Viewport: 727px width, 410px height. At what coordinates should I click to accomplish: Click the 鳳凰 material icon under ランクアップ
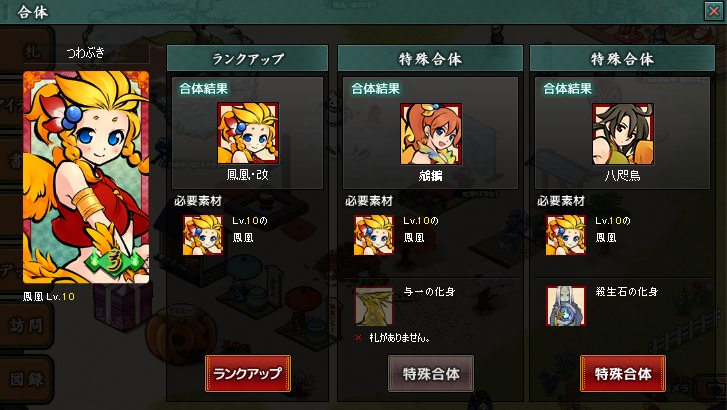203,235
